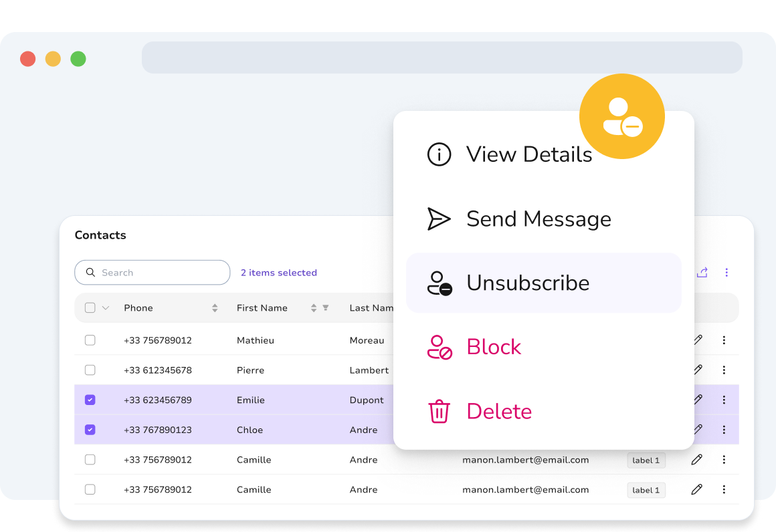Choose Unsubscribe from the context menu
776x532 pixels.
point(543,283)
